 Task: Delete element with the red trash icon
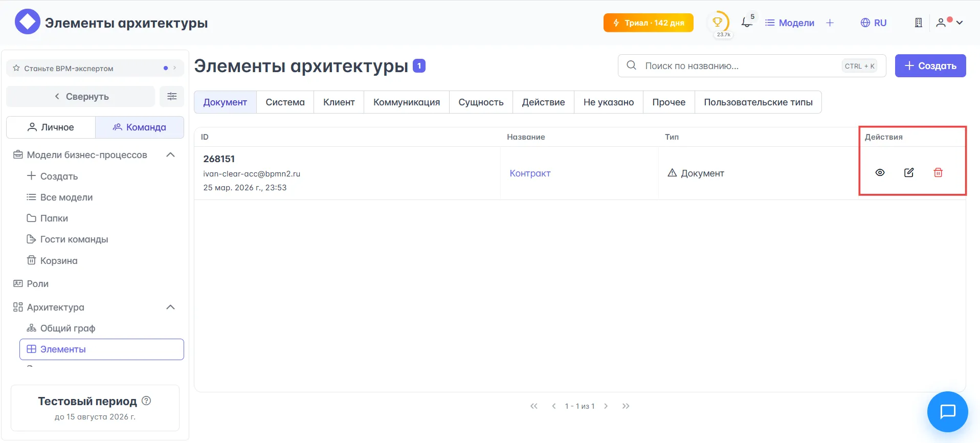938,173
